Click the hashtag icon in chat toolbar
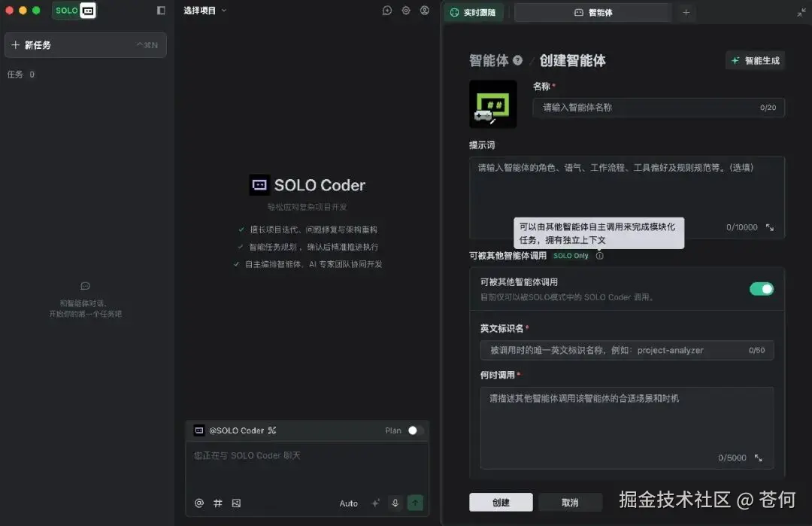This screenshot has height=526, width=812. click(217, 503)
